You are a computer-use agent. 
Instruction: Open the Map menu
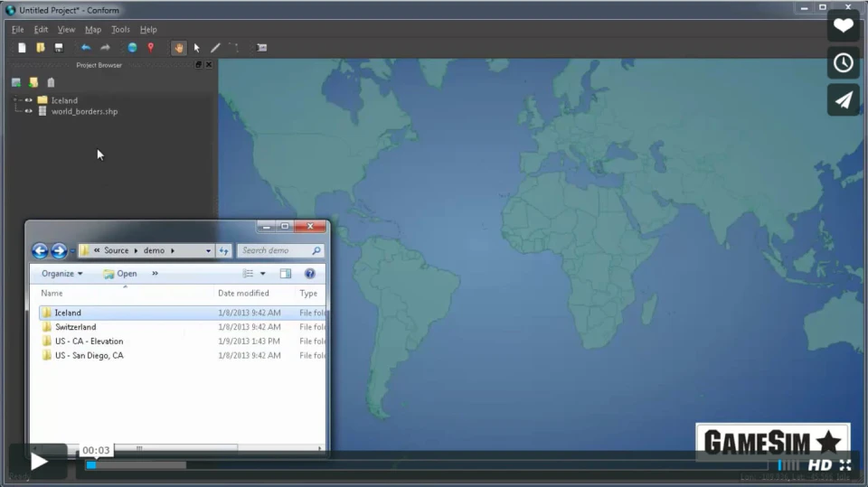(93, 29)
